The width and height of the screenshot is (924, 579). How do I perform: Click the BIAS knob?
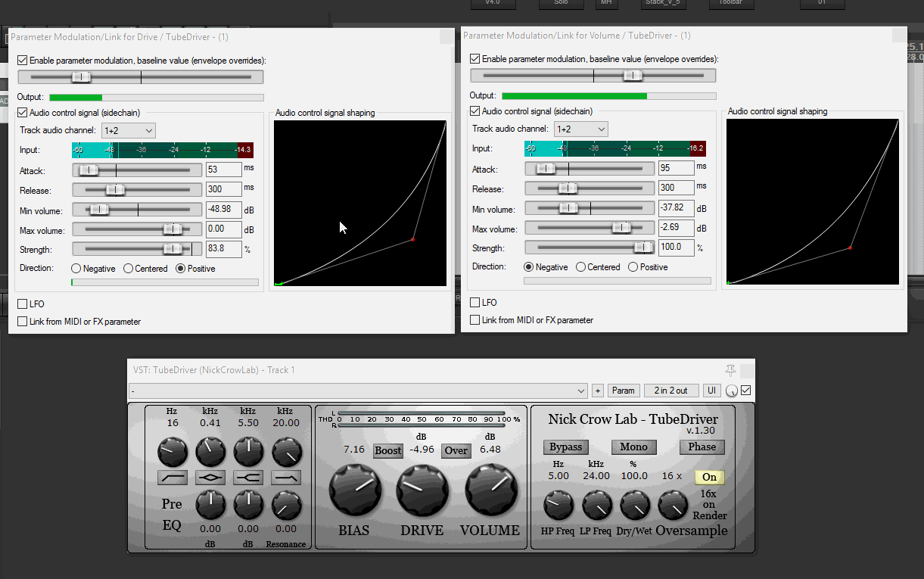coord(355,490)
